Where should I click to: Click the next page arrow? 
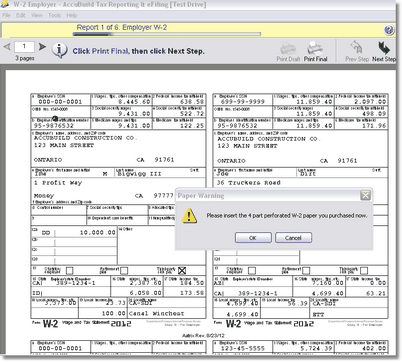[42, 47]
